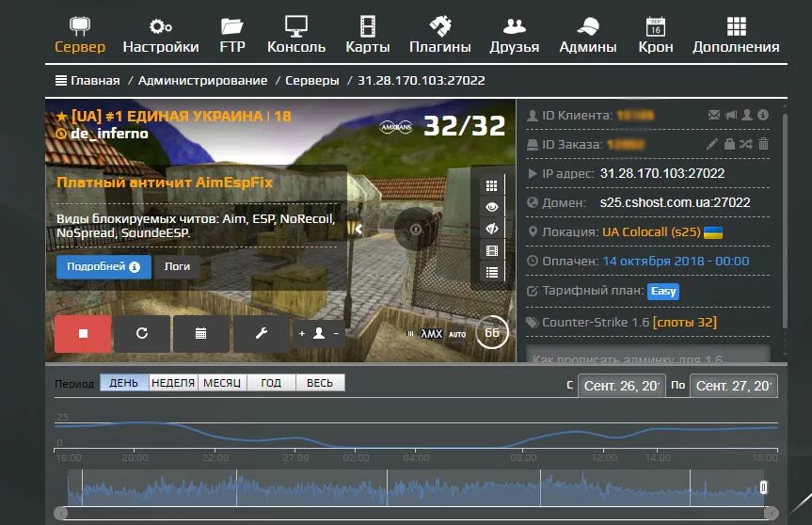Open the wrench tools button
Screen dimensions: 812x525
(261, 333)
